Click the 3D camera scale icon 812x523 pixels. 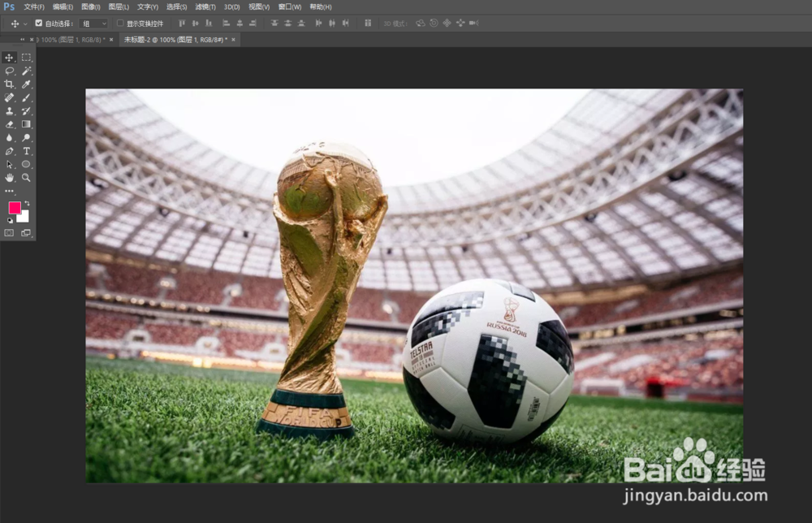tap(474, 24)
